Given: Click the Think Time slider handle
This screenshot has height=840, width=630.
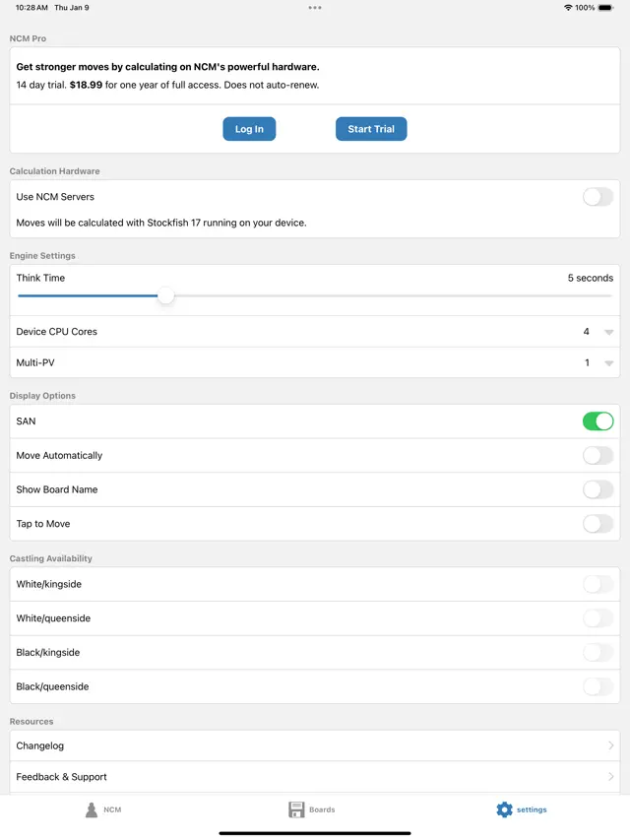Looking at the screenshot, I should pos(166,295).
